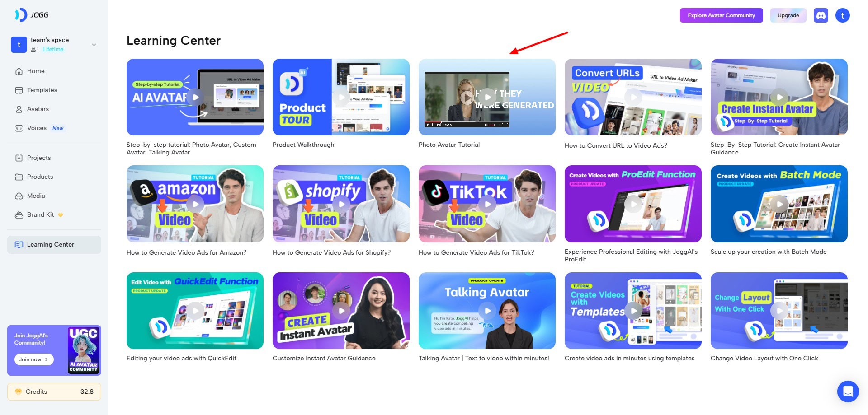Screen dimensions: 868x415
Task: Expand the team's space dropdown chevron
Action: [x=94, y=45]
